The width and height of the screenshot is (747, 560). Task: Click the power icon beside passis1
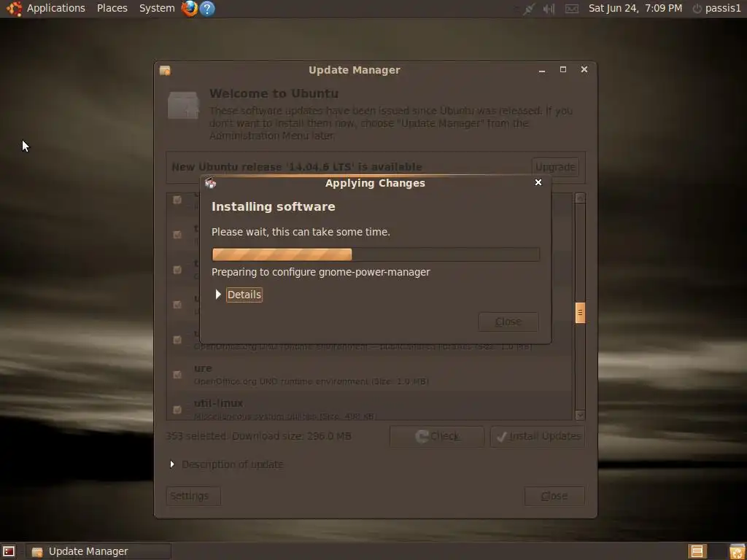(697, 9)
